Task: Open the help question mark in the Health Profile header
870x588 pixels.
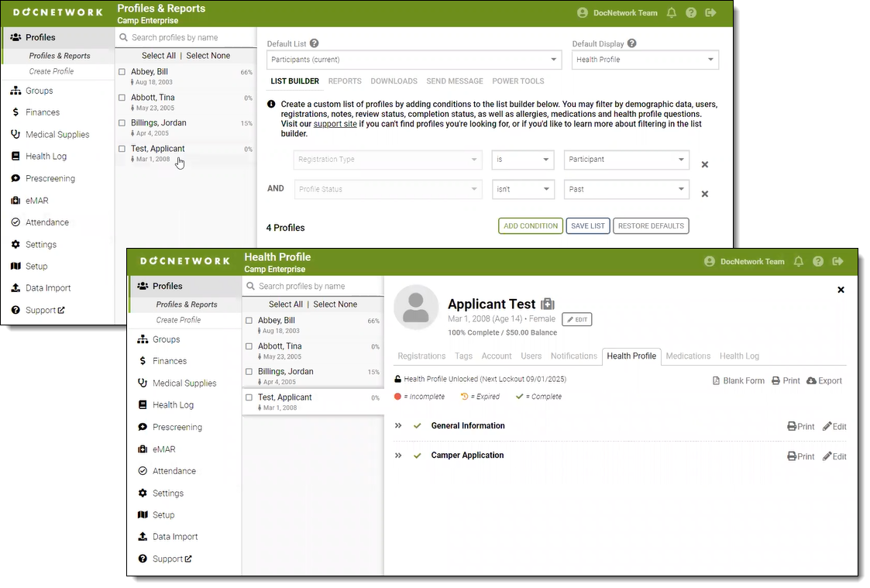Action: tap(818, 262)
